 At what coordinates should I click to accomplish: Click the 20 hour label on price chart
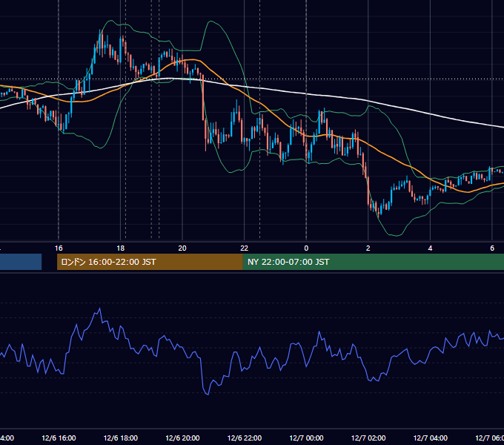tap(182, 248)
